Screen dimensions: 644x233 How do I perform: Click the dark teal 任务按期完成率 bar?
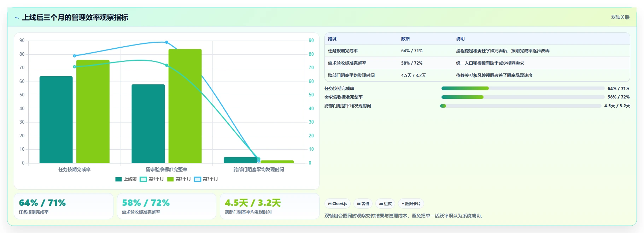[x=56, y=120]
